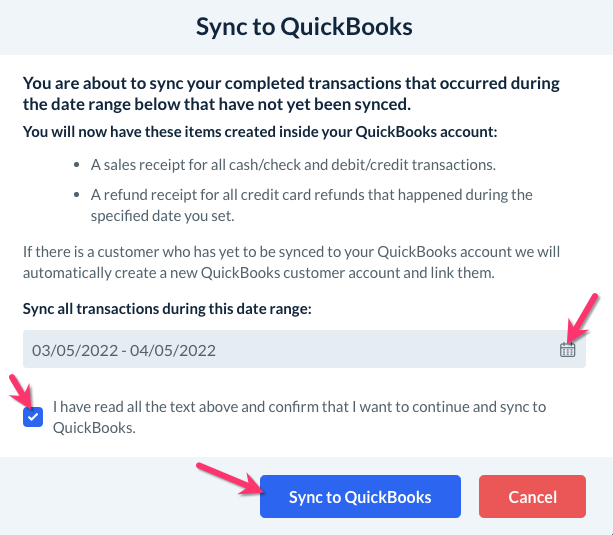
Task: Cancel the QuickBooks sync dialog
Action: tap(532, 497)
